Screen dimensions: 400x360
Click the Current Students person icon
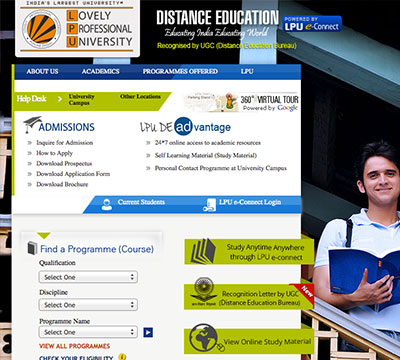(x=107, y=204)
